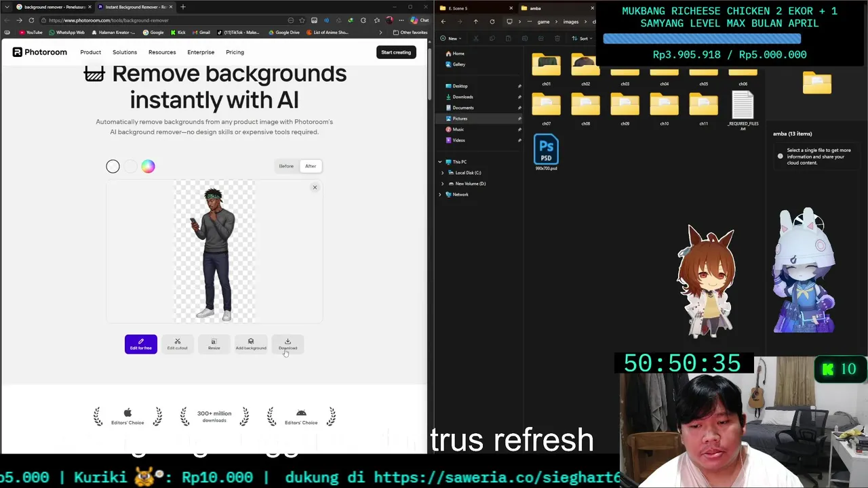Viewport: 868px width, 488px height.
Task: Open Other favorites folder
Action: tap(410, 32)
